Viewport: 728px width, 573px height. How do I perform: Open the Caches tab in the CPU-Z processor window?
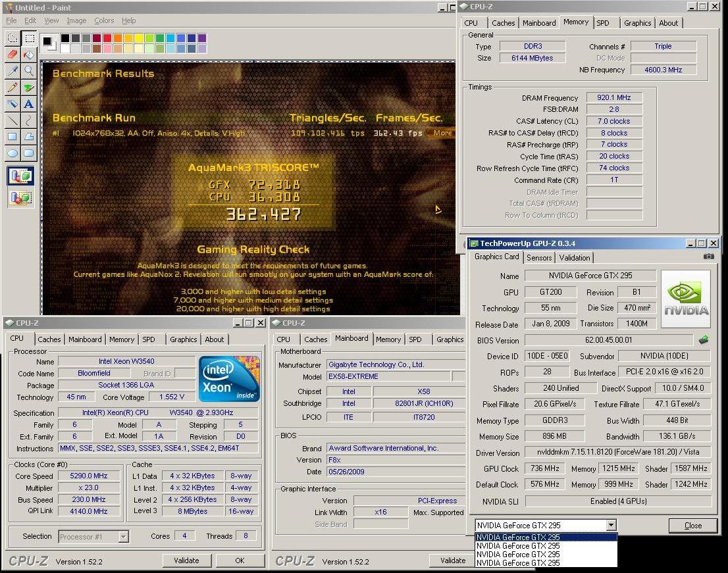49,339
